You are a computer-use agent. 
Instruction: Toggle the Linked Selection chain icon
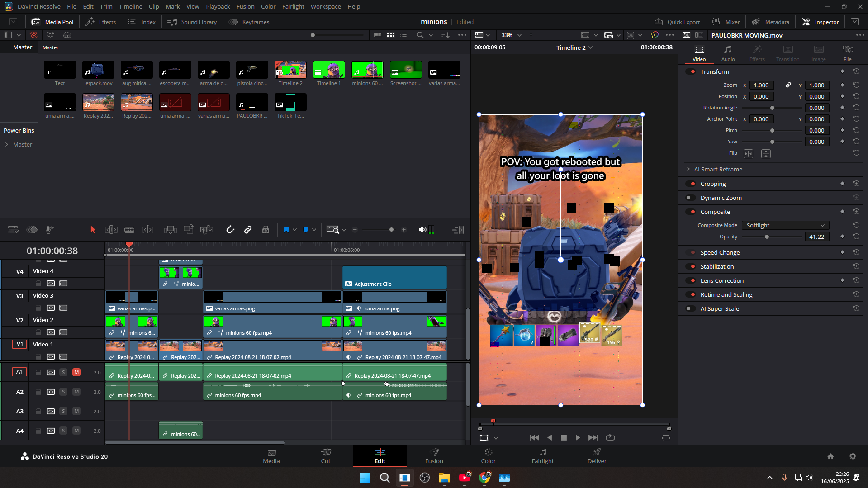[248, 230]
